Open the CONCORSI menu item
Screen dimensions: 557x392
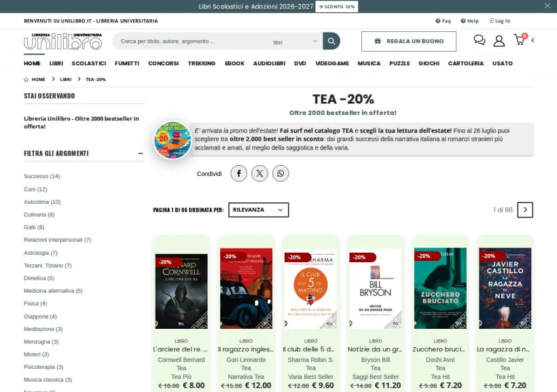tap(164, 63)
